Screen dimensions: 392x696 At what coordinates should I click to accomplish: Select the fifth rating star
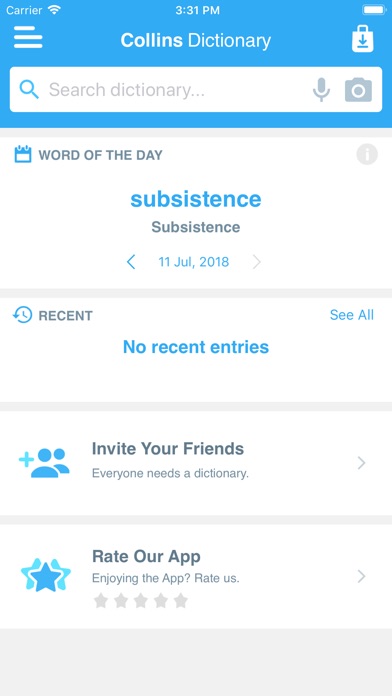(x=181, y=601)
